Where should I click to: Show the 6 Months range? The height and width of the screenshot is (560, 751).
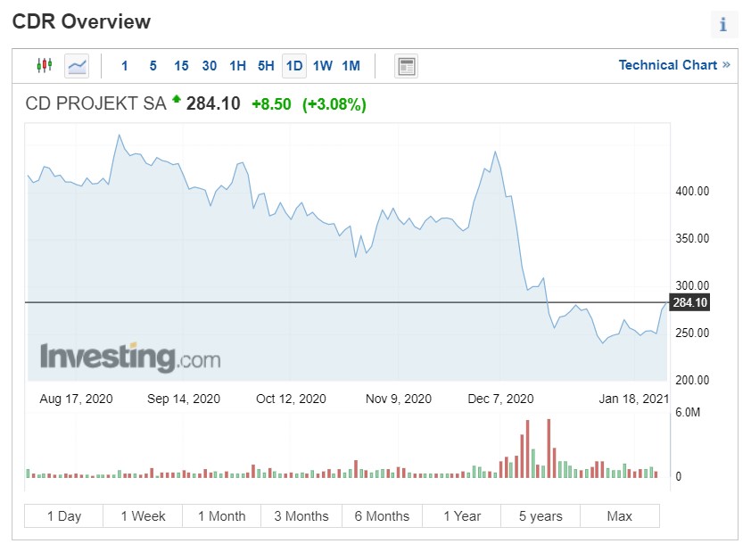382,516
